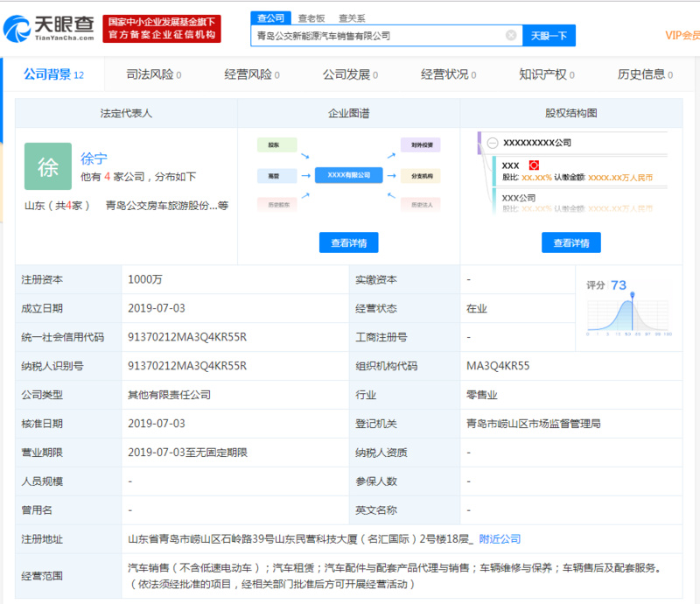Open the 历史信息 tab
This screenshot has height=604, width=700.
pos(645,74)
